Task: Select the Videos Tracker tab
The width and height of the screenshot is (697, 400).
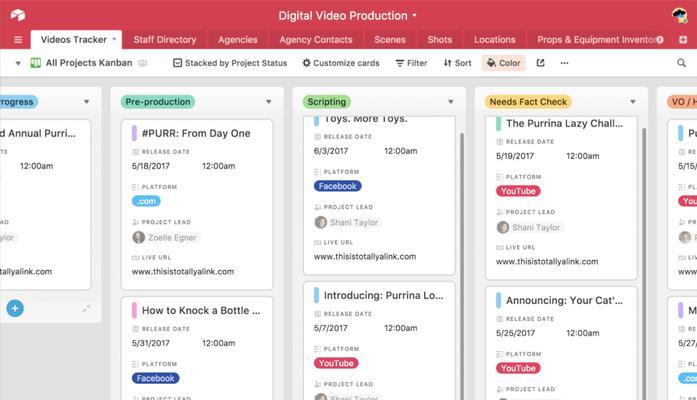Action: (74, 40)
